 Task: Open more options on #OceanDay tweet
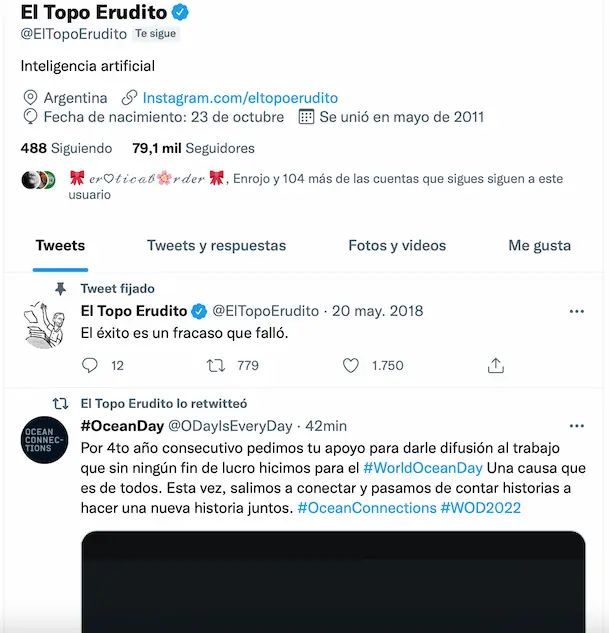pyautogui.click(x=576, y=426)
